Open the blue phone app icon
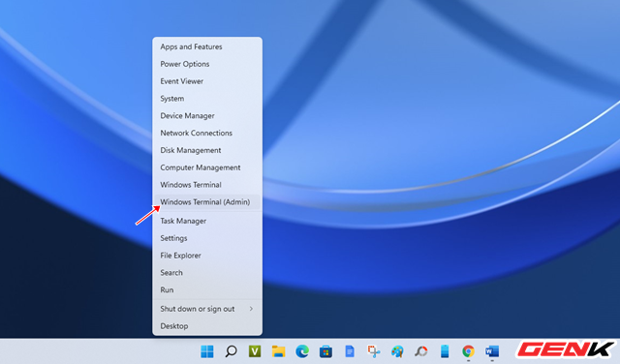Image resolution: width=620 pixels, height=364 pixels. (445, 351)
